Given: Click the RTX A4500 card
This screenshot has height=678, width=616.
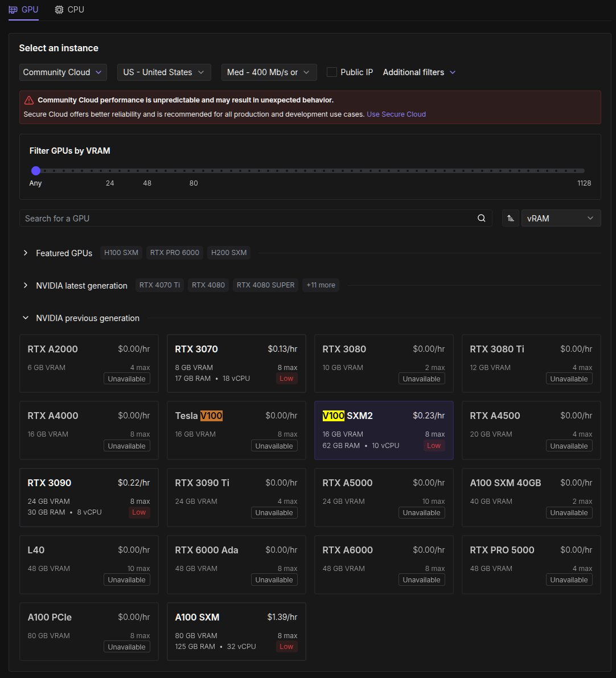Looking at the screenshot, I should pos(531,430).
